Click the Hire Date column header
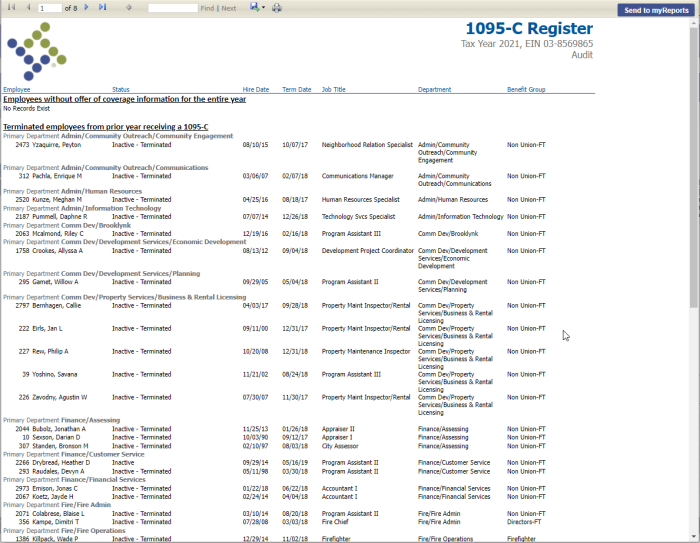 point(255,89)
